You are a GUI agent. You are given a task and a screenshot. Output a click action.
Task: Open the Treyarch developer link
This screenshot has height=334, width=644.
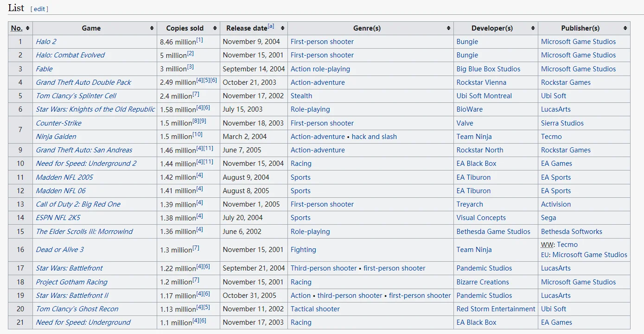[470, 204]
